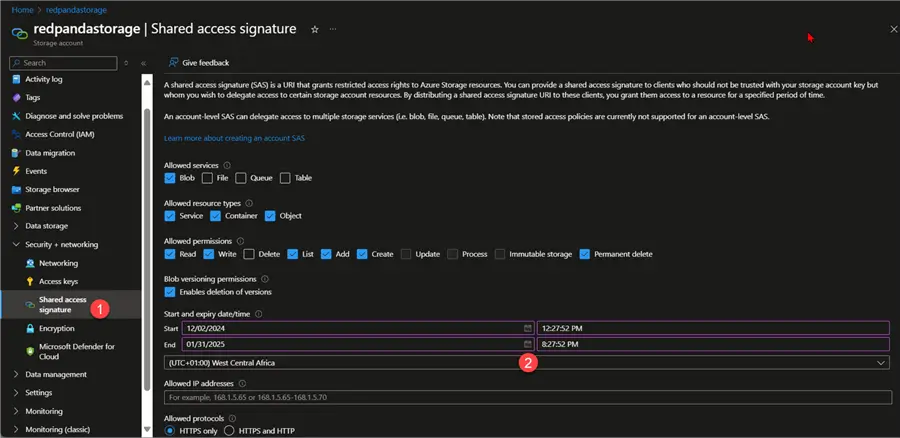This screenshot has width=900, height=438.
Task: Select the HTTPS and HTTP radio option
Action: 229,431
